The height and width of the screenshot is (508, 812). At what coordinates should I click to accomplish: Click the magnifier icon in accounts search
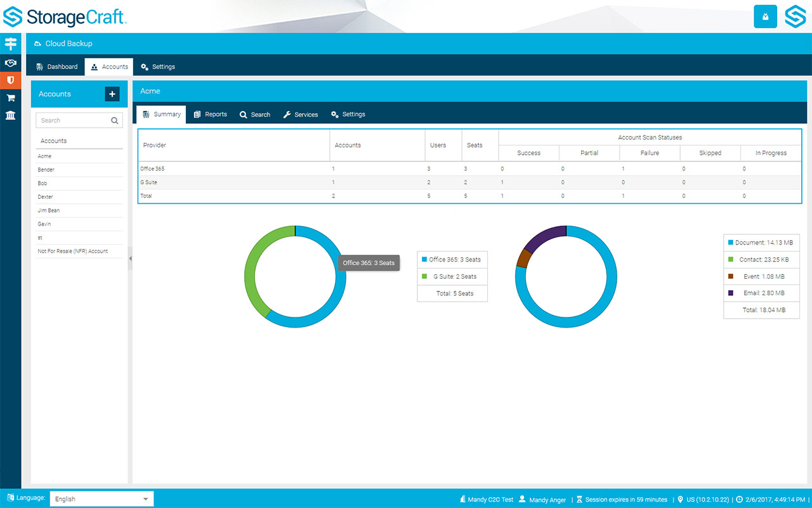(x=115, y=121)
